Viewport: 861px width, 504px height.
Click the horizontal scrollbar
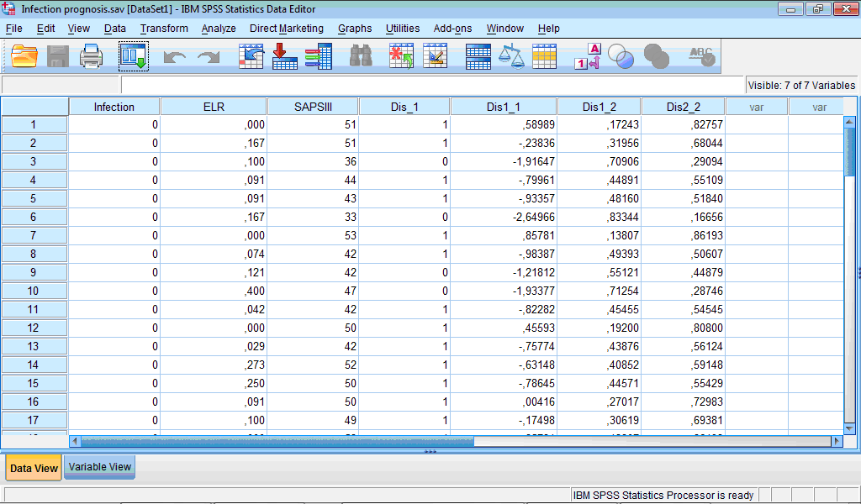269,440
